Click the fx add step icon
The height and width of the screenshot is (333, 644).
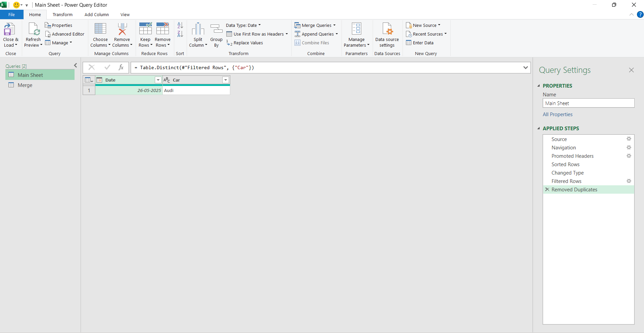click(x=121, y=67)
